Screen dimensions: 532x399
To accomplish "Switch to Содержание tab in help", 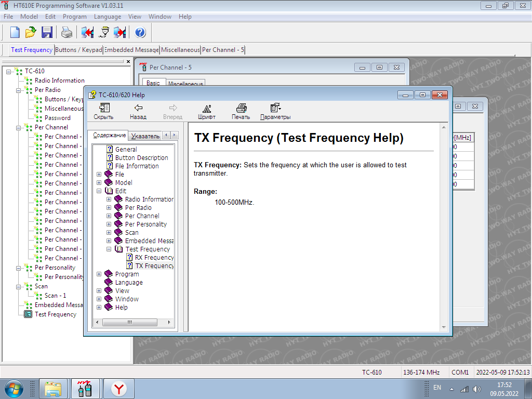I will coord(109,135).
